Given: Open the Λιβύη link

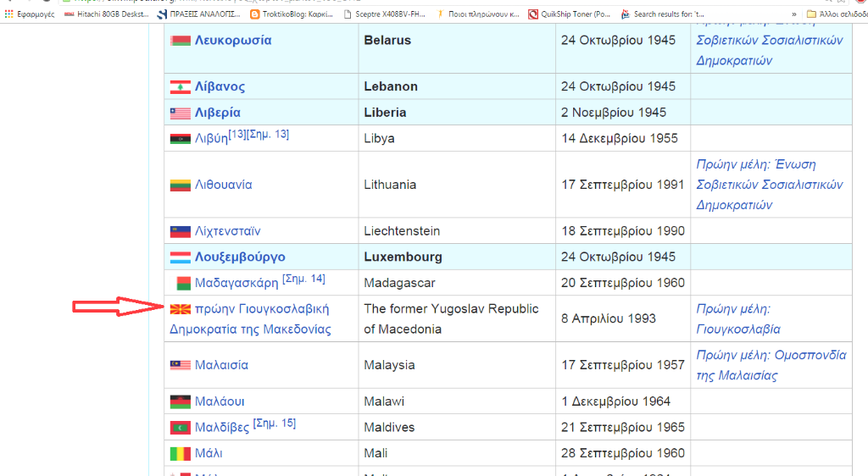Looking at the screenshot, I should (x=211, y=139).
